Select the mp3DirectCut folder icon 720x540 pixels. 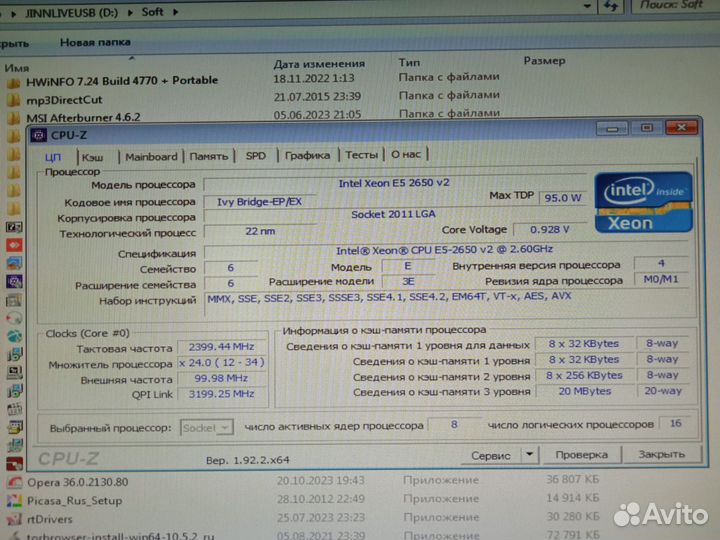pos(14,101)
